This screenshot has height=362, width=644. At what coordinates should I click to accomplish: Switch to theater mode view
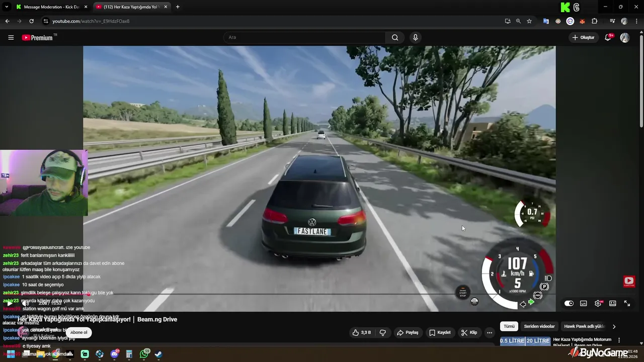612,303
